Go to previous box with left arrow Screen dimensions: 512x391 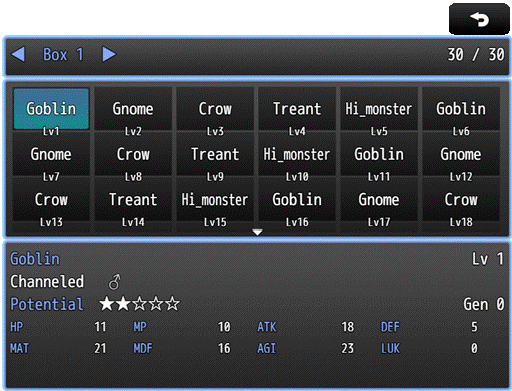18,54
